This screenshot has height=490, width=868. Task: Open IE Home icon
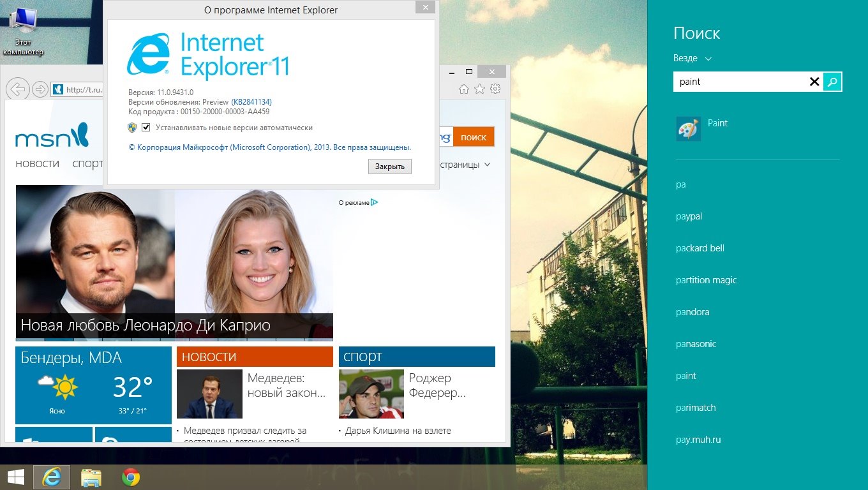464,89
